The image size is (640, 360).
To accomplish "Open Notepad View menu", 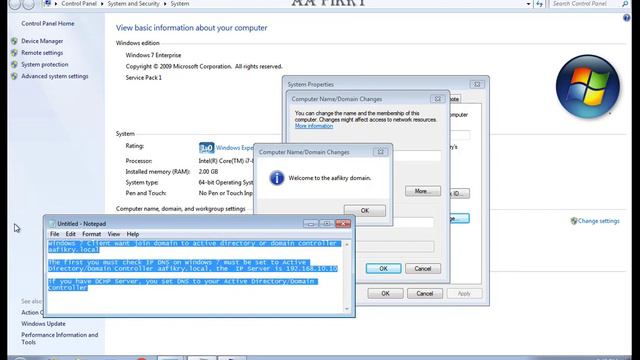I will tap(113, 234).
